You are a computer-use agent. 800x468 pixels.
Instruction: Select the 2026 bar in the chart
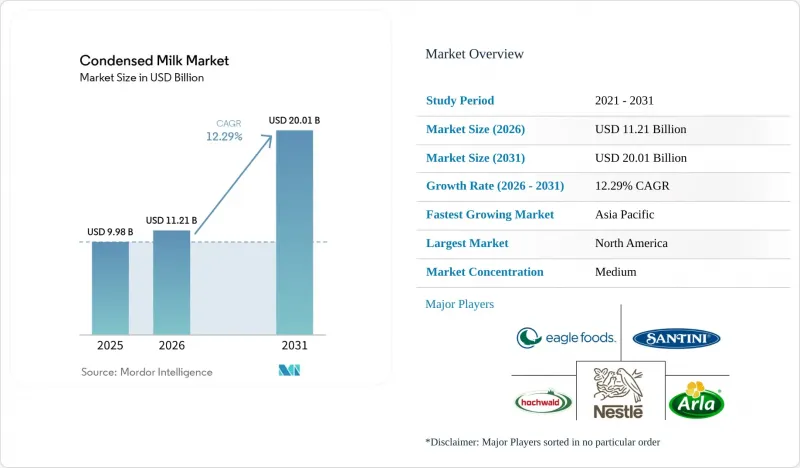pos(171,283)
